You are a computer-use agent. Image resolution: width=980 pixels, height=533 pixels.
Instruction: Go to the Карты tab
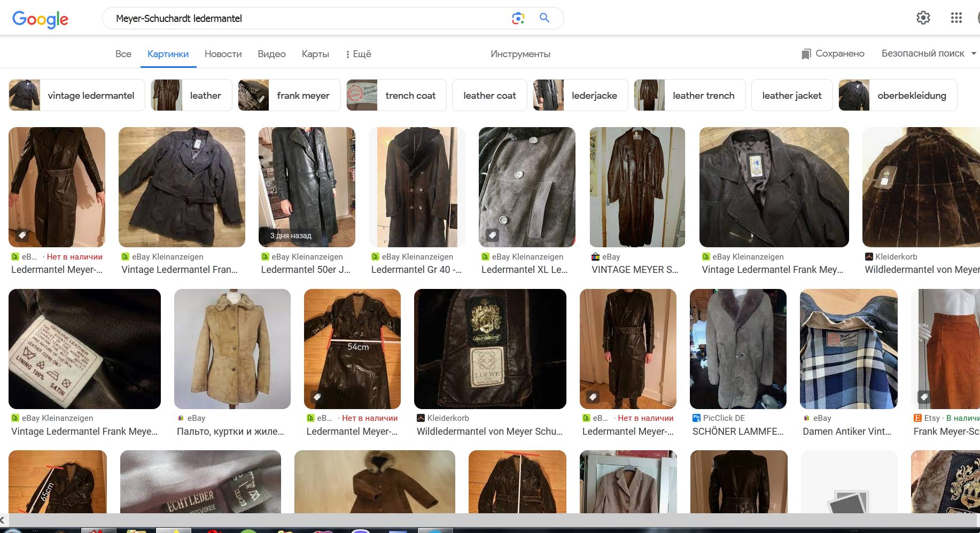tap(315, 54)
